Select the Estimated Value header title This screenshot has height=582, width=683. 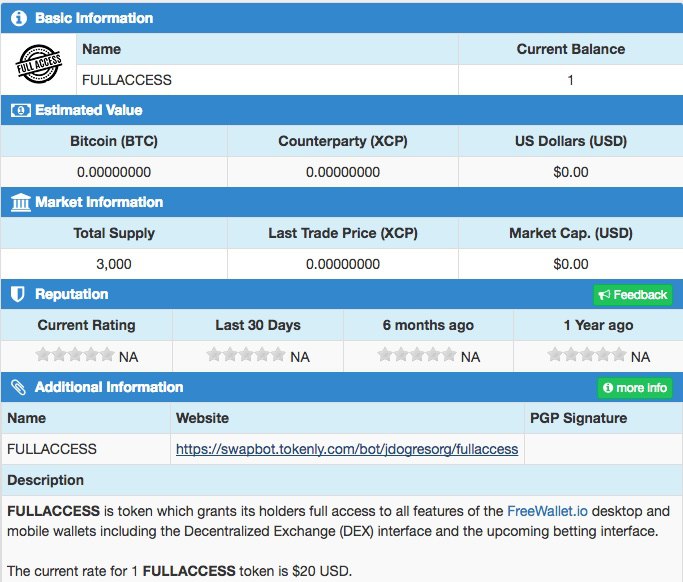[x=89, y=110]
